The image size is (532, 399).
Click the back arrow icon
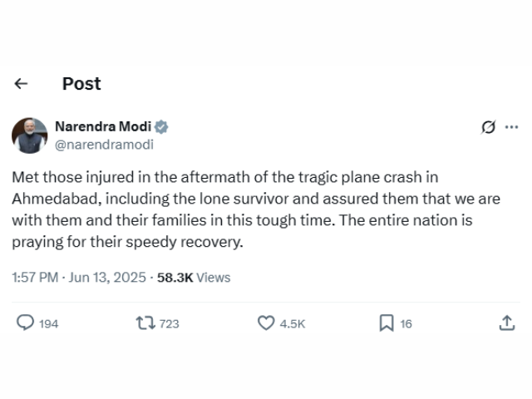click(x=22, y=83)
